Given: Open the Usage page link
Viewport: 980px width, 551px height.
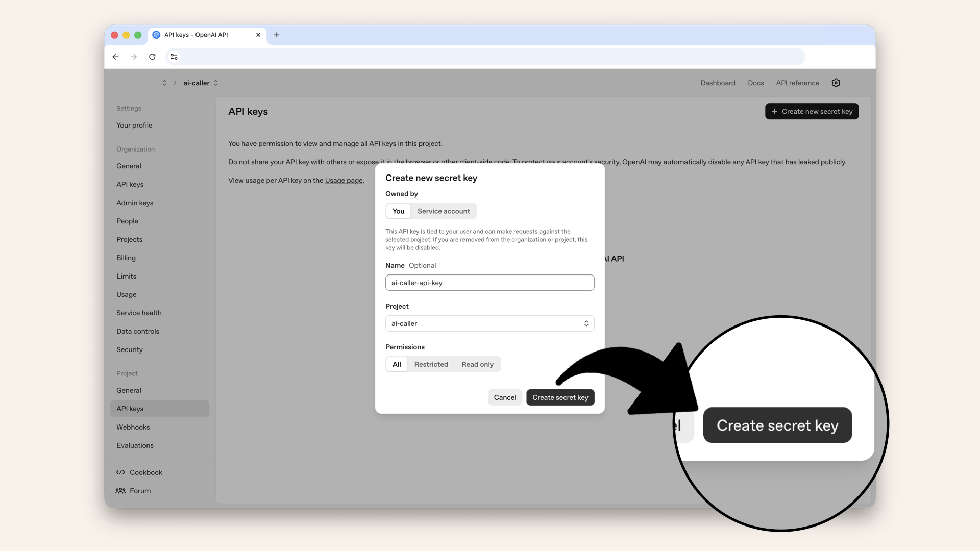Looking at the screenshot, I should click(343, 180).
